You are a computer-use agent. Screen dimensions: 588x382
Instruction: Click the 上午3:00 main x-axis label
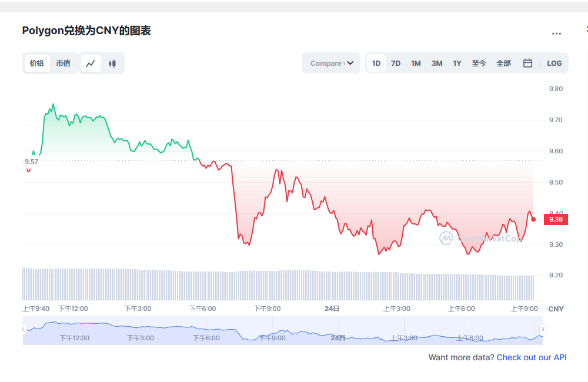tap(397, 309)
